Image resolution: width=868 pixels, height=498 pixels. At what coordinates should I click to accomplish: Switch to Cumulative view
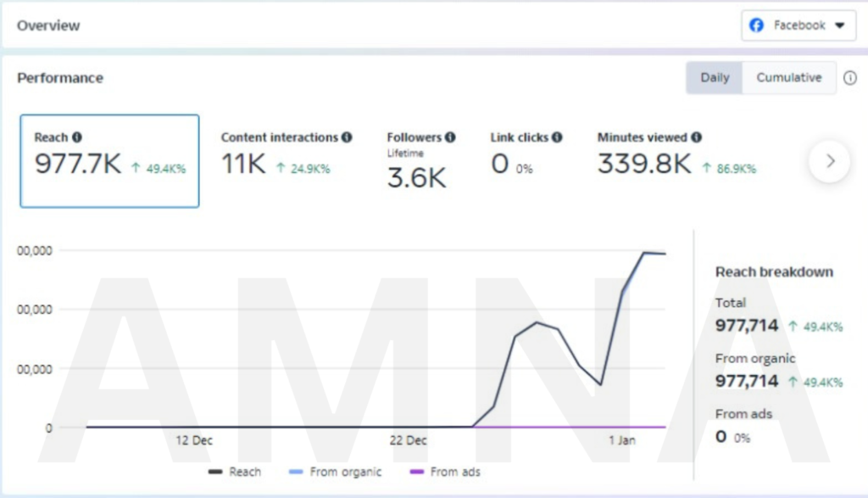pos(788,78)
